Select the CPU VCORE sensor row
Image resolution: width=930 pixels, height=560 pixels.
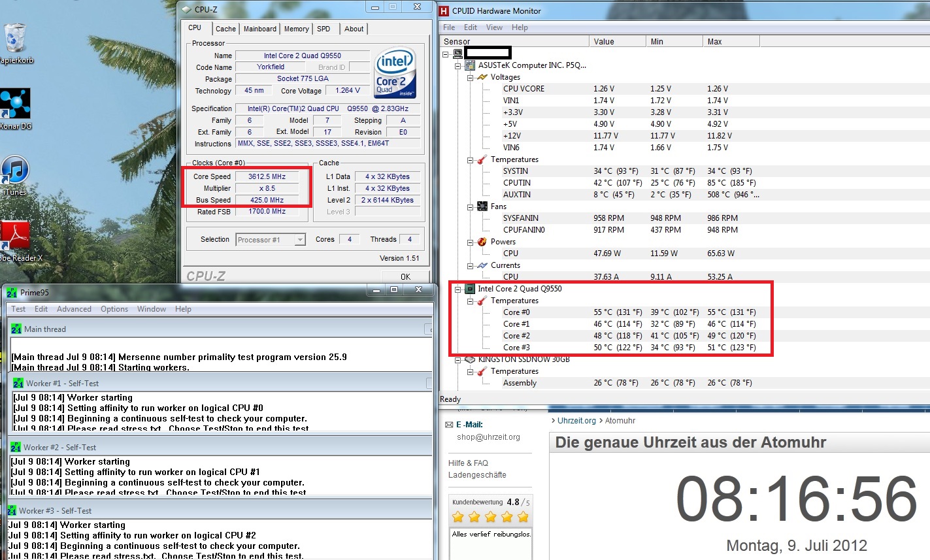coord(523,89)
